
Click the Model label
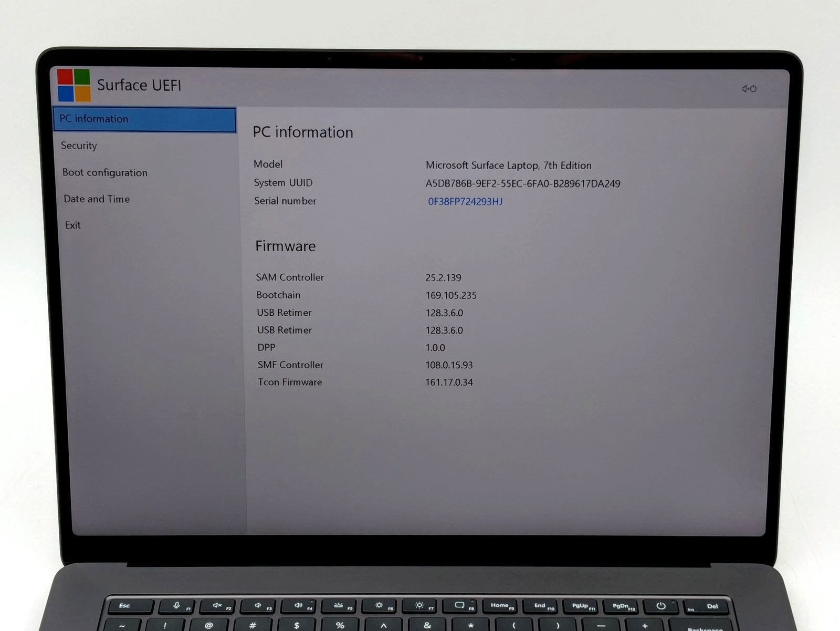coord(268,164)
